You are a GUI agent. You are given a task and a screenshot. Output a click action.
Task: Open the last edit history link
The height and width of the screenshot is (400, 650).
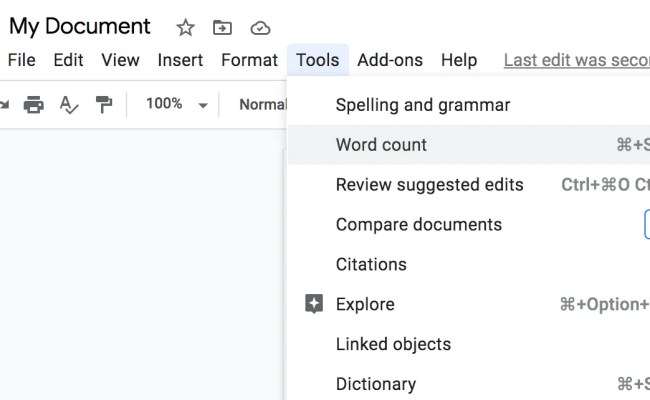coord(576,60)
